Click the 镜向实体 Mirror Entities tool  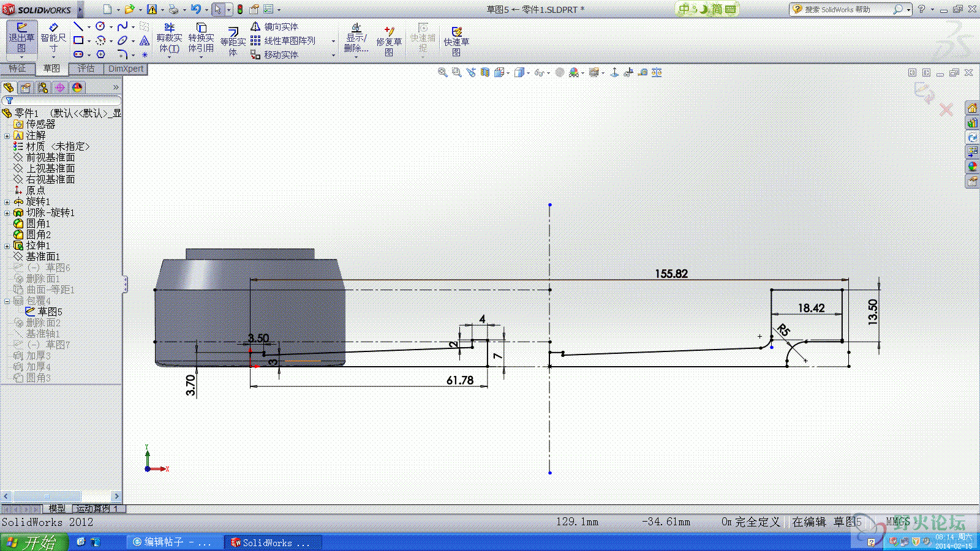pyautogui.click(x=274, y=26)
